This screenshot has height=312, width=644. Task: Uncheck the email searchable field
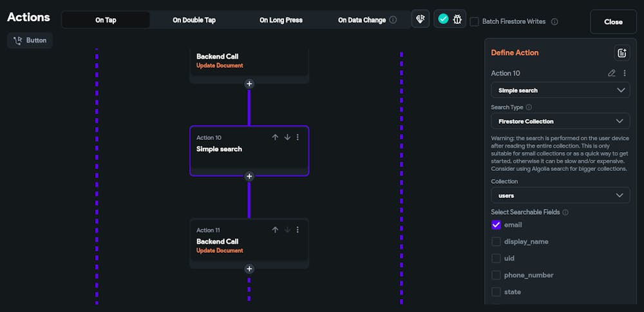pyautogui.click(x=496, y=225)
